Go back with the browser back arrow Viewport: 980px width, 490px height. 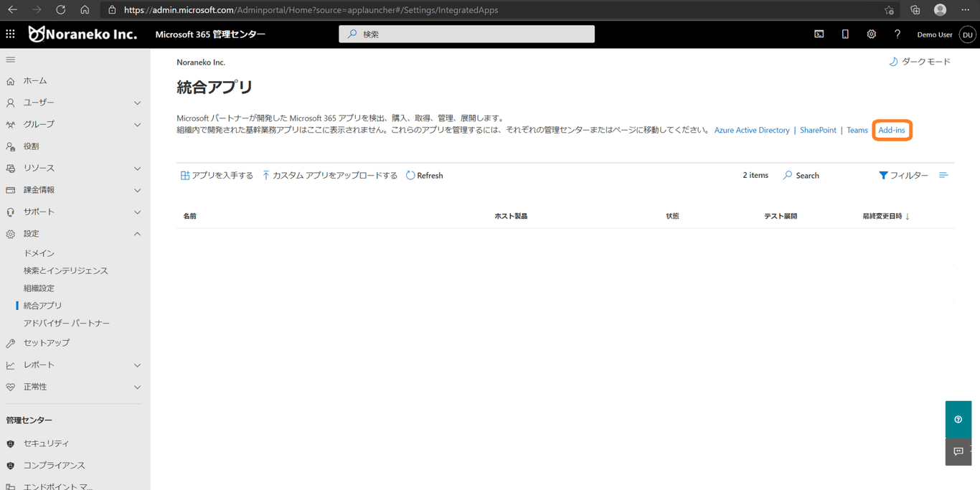coord(12,10)
